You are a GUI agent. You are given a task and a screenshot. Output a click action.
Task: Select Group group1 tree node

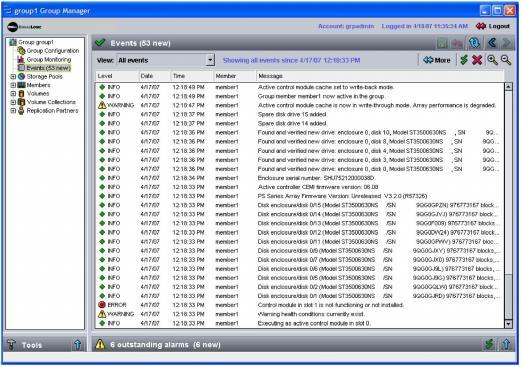[35, 42]
